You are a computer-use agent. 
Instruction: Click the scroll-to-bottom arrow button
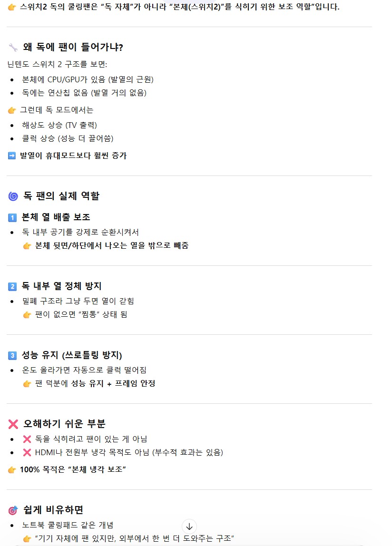(189, 526)
